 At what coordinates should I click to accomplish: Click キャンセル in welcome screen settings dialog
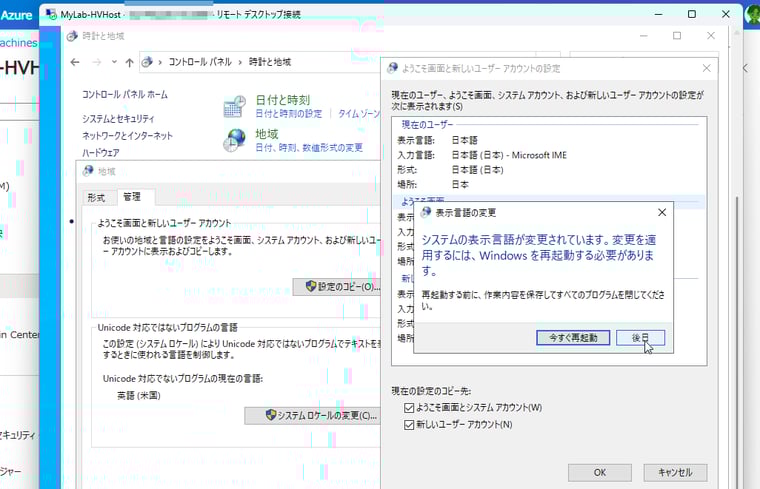(675, 473)
